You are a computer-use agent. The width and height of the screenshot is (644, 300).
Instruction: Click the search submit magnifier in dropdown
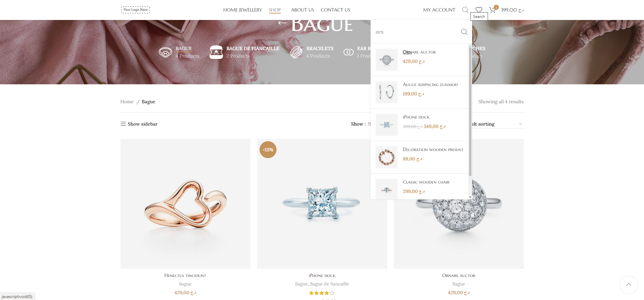pyautogui.click(x=464, y=32)
